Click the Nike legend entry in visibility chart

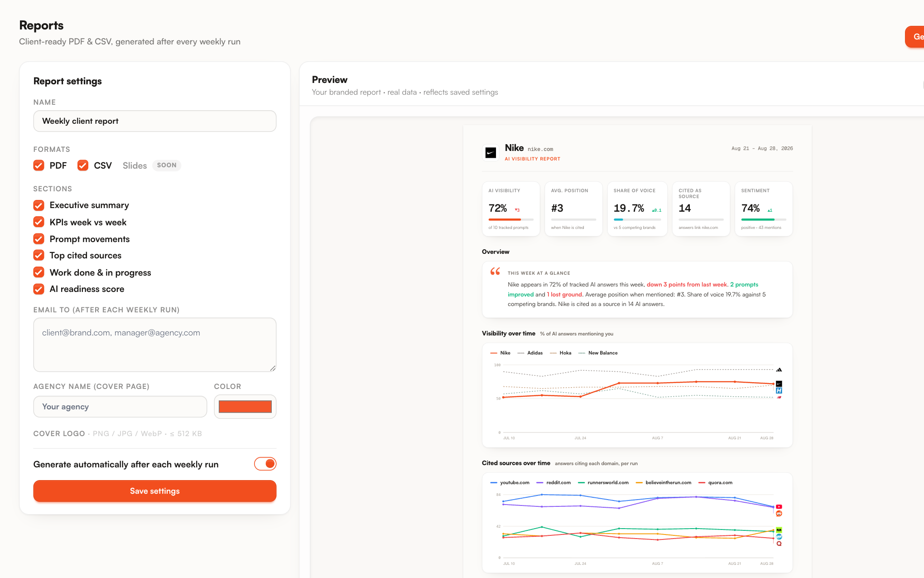[500, 353]
